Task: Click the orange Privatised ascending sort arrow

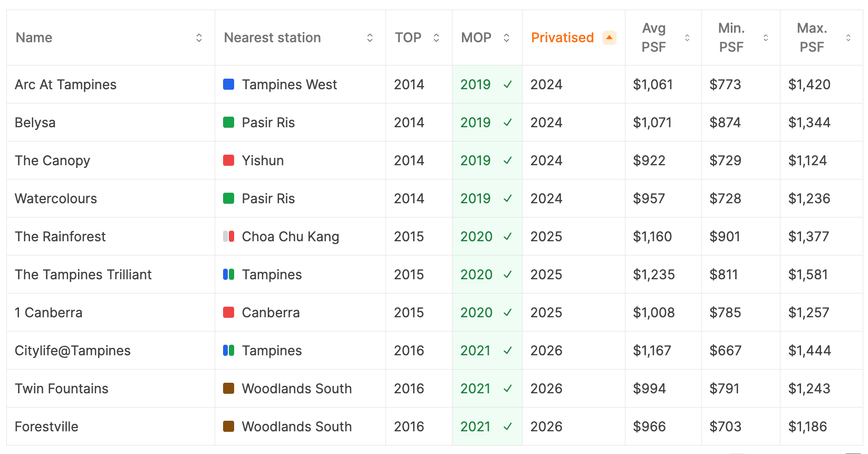Action: pyautogui.click(x=609, y=37)
